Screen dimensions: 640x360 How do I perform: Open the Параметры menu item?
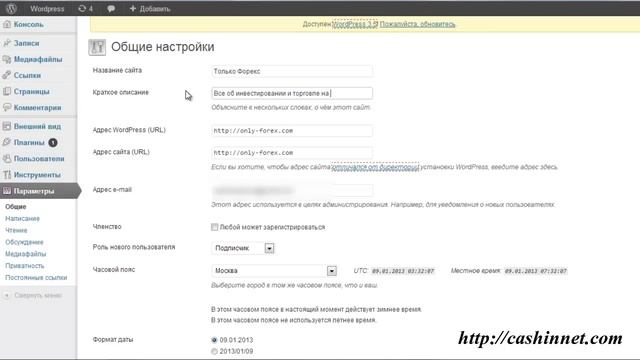(x=34, y=191)
